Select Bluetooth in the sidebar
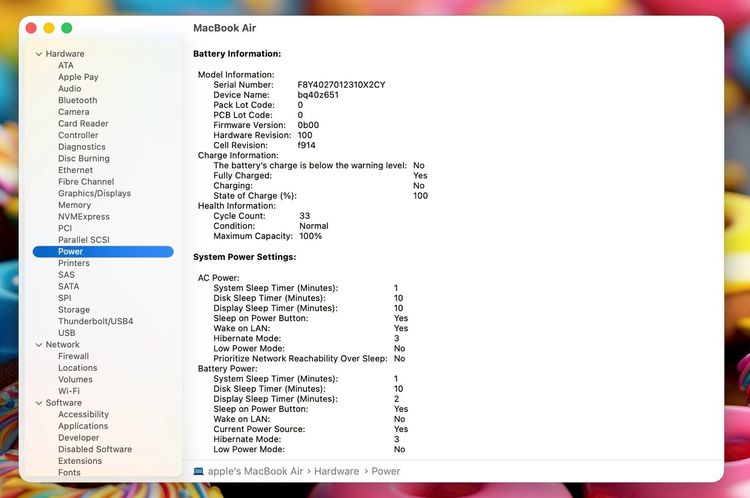This screenshot has height=498, width=750. [x=77, y=100]
